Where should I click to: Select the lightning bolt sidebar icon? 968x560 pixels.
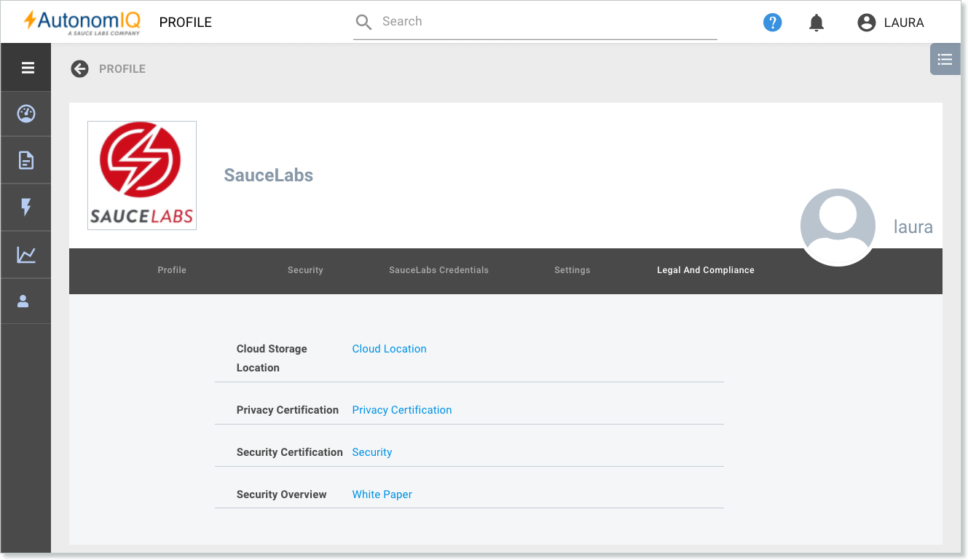coord(26,208)
